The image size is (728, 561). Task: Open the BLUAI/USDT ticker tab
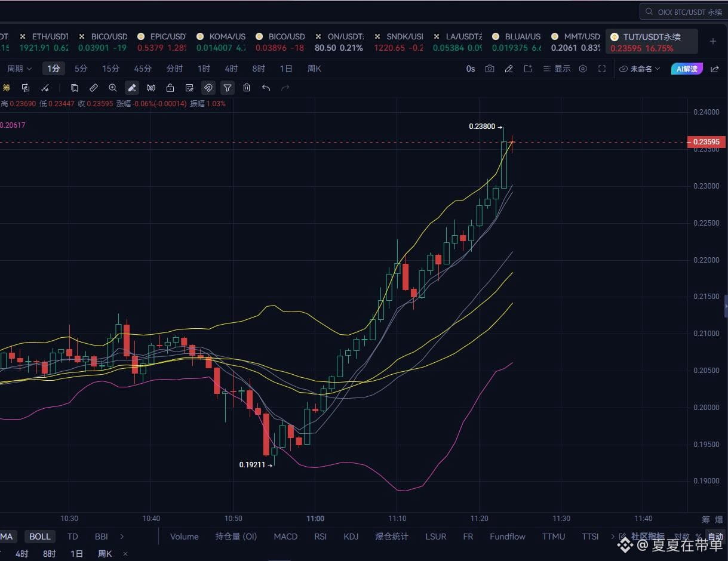click(517, 42)
